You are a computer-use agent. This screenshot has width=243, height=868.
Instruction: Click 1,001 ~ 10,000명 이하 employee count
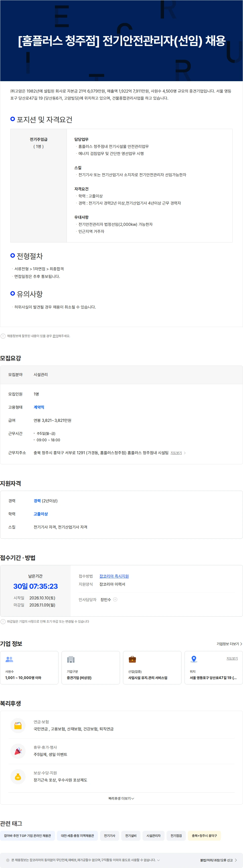click(23, 678)
